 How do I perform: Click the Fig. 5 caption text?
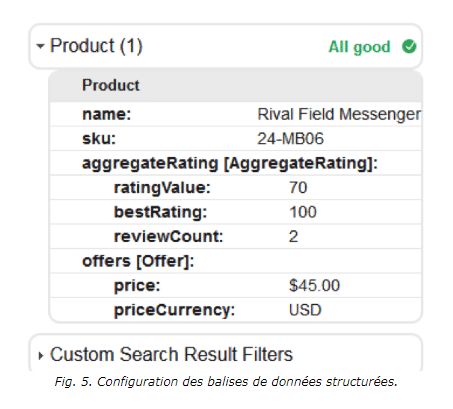(226, 382)
